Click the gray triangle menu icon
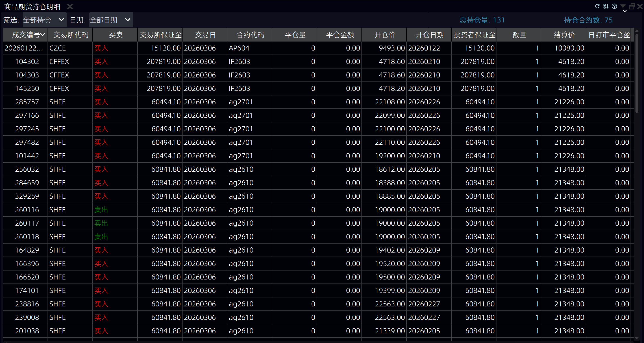Image resolution: width=644 pixels, height=343 pixels. (x=623, y=6)
